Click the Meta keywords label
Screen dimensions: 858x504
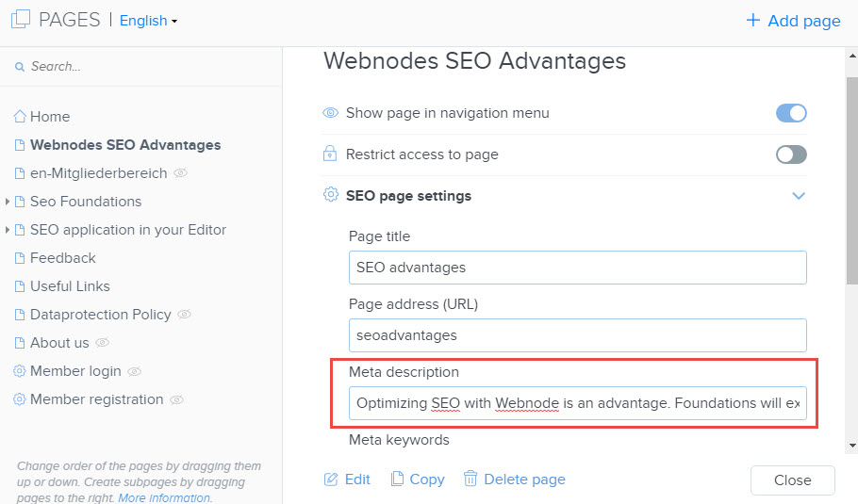click(x=399, y=440)
